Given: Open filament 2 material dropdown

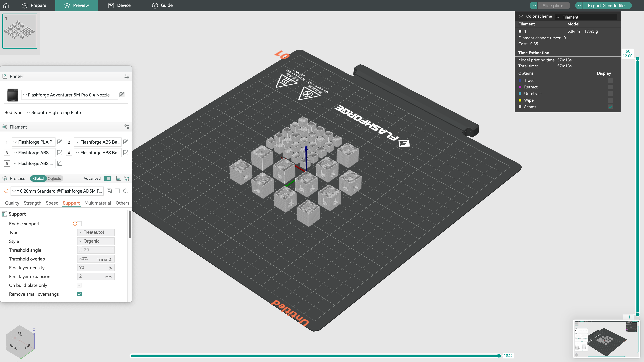Looking at the screenshot, I should (x=98, y=142).
